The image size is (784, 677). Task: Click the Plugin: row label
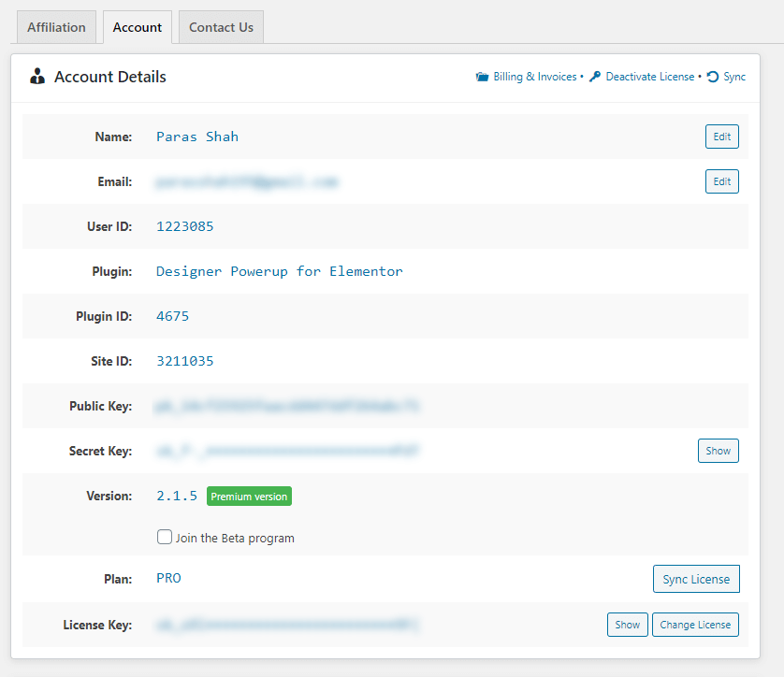[x=112, y=272]
